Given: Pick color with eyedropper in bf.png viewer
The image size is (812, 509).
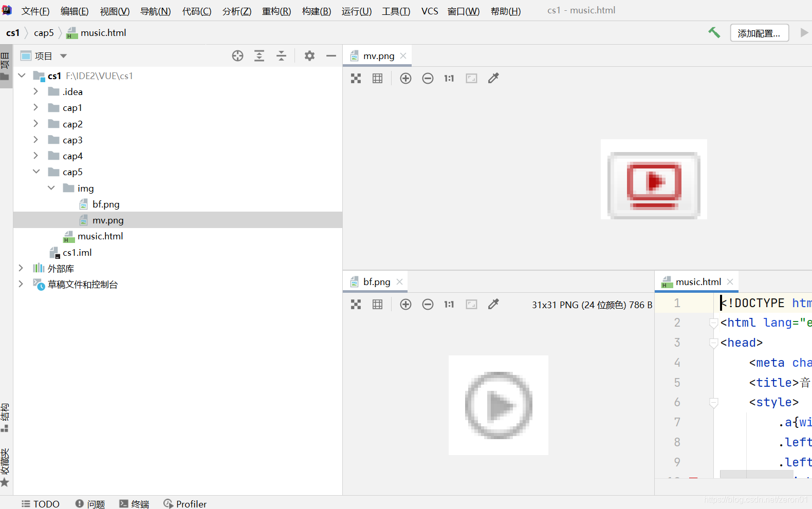Looking at the screenshot, I should click(493, 305).
